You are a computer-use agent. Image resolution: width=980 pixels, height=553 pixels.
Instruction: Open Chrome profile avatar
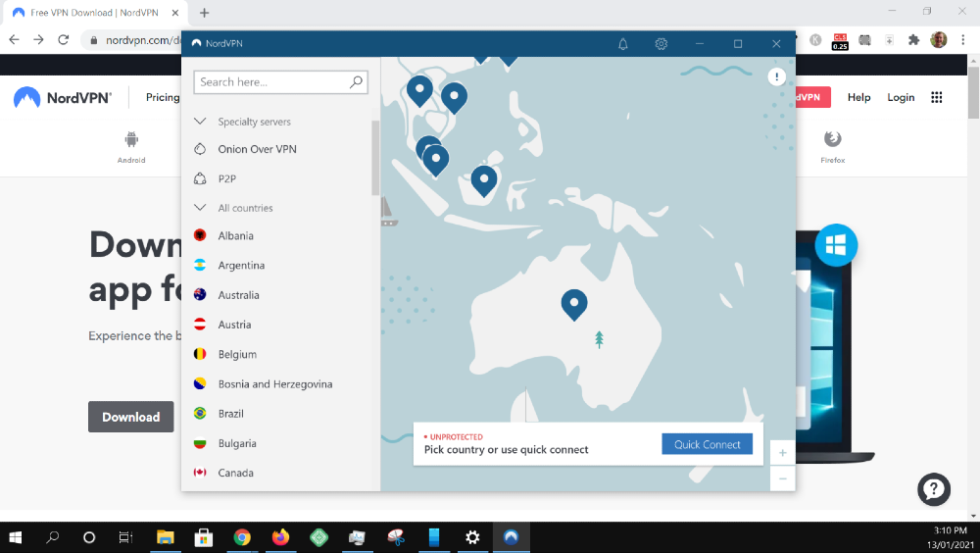[938, 40]
